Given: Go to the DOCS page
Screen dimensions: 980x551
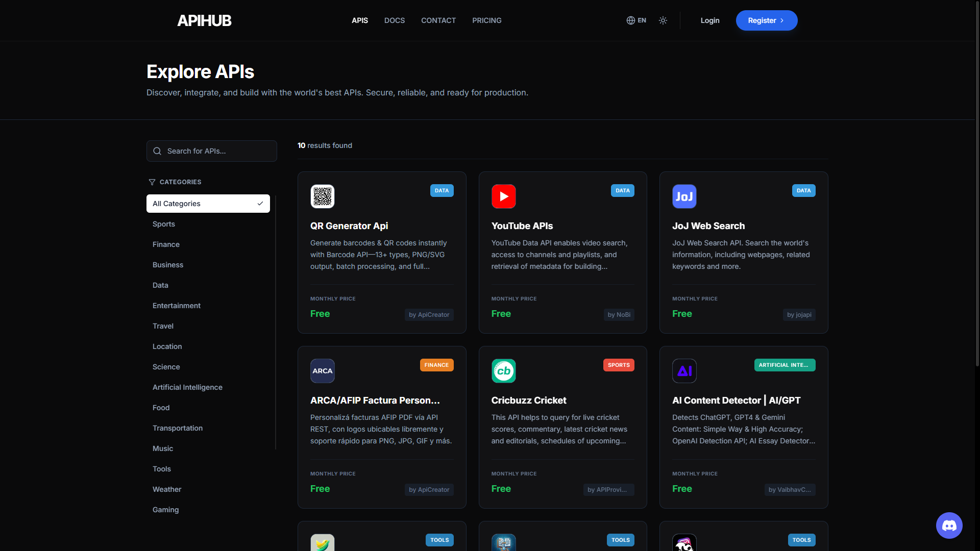Looking at the screenshot, I should click(394, 20).
